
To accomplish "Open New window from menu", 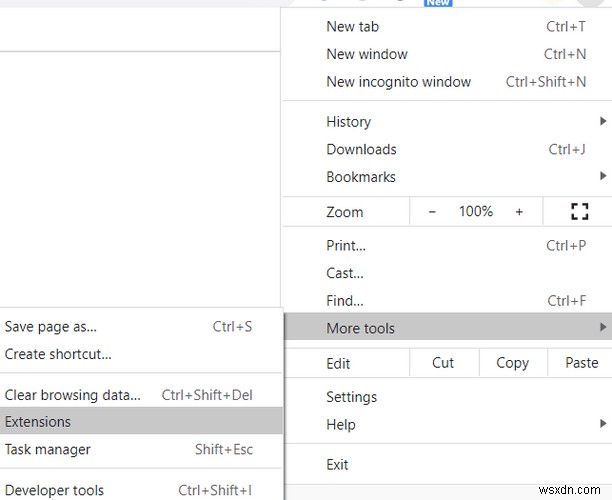I will (x=367, y=54).
